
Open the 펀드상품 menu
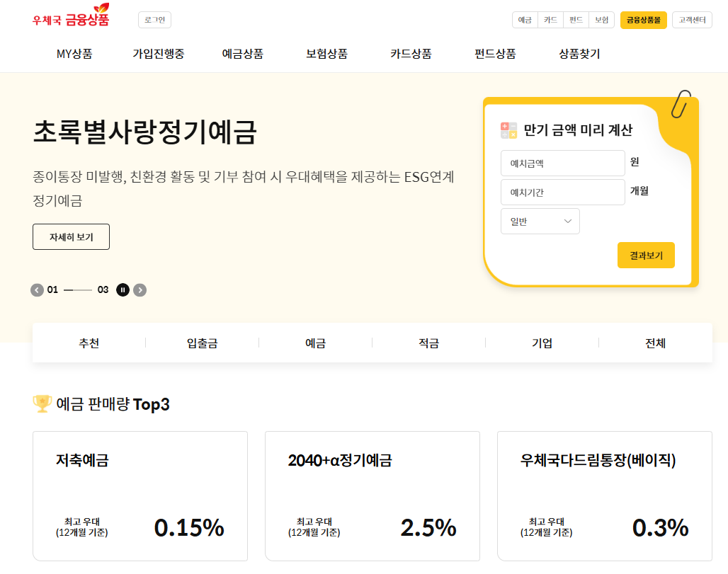click(496, 54)
